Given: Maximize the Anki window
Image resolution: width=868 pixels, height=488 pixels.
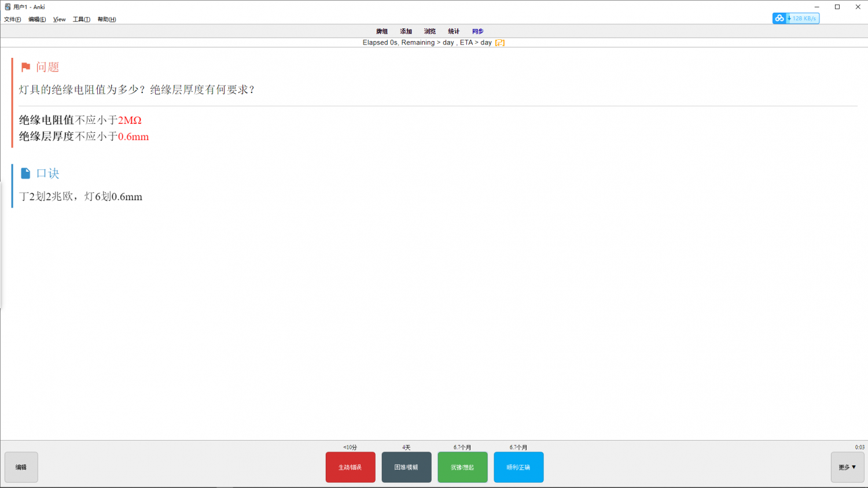Looking at the screenshot, I should (837, 7).
